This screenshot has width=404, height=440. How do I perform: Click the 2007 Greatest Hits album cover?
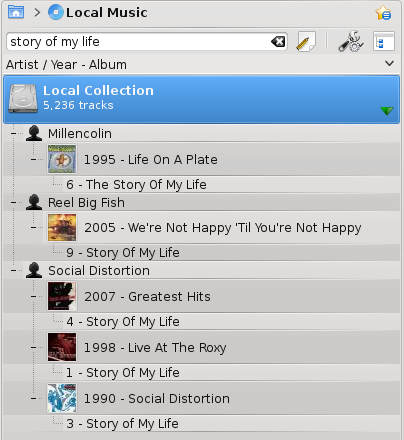click(x=62, y=296)
